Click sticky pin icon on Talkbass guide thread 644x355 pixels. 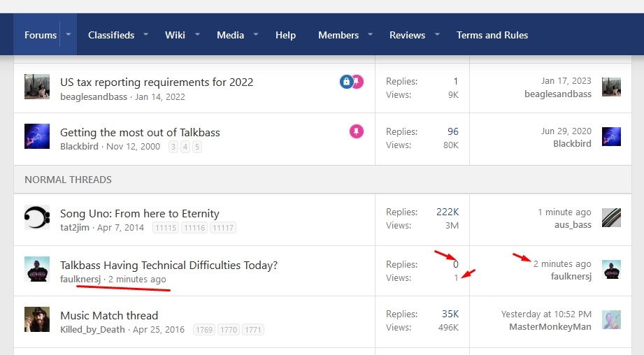[x=357, y=131]
